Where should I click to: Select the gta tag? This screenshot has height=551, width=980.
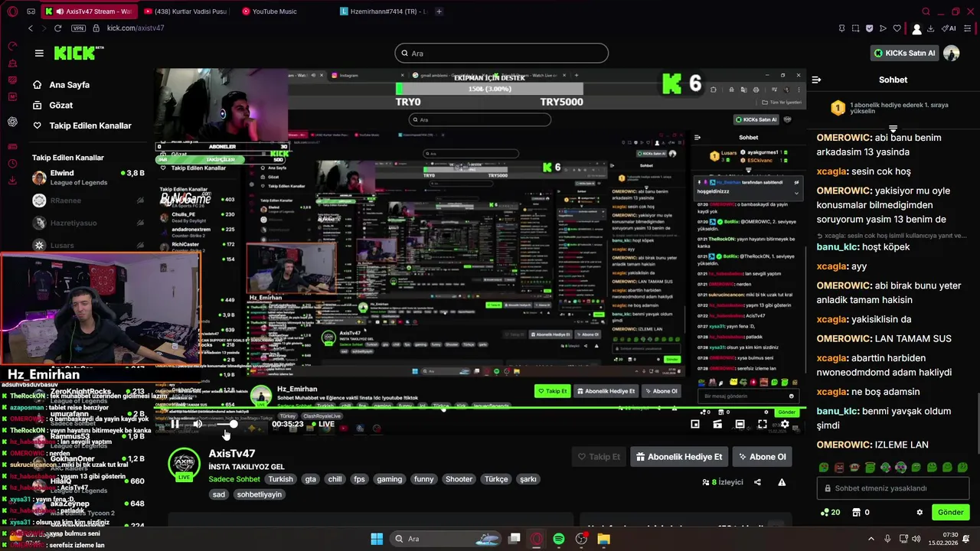(310, 479)
